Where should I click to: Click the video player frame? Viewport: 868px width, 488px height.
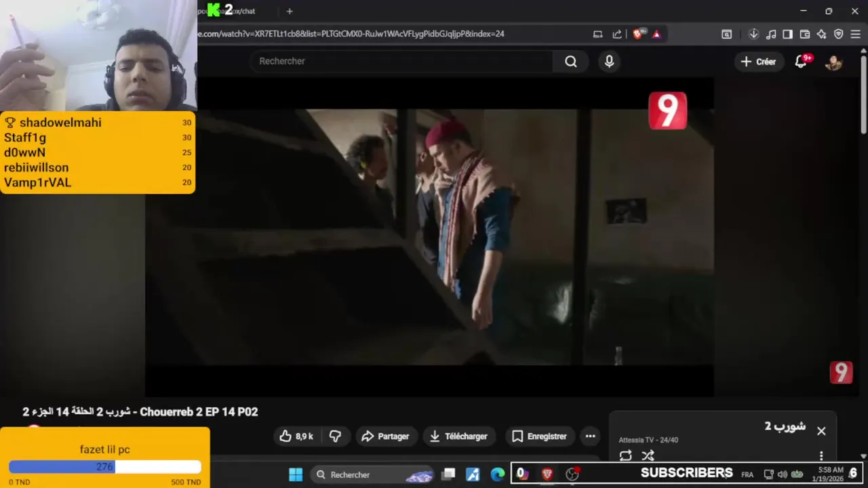tap(429, 237)
